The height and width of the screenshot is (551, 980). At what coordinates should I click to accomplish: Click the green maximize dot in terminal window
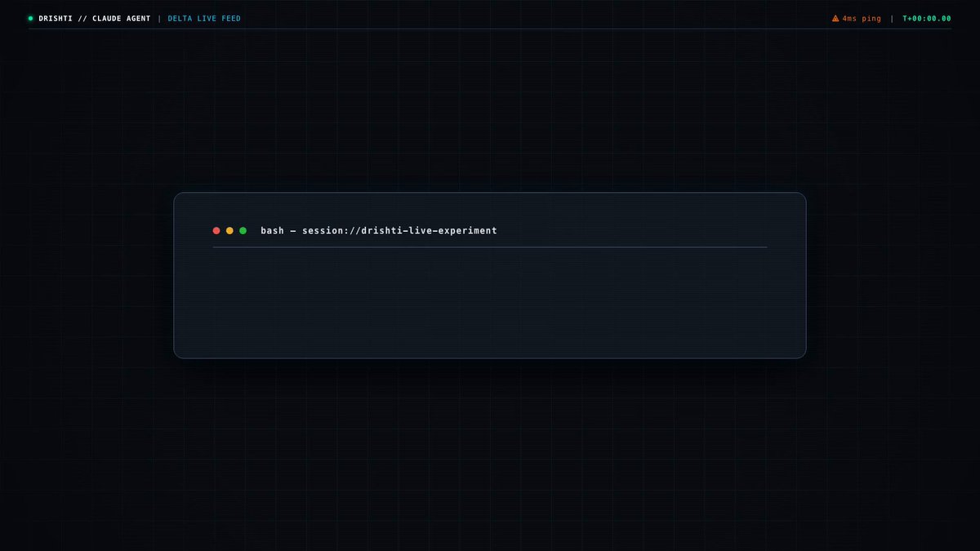click(x=243, y=231)
